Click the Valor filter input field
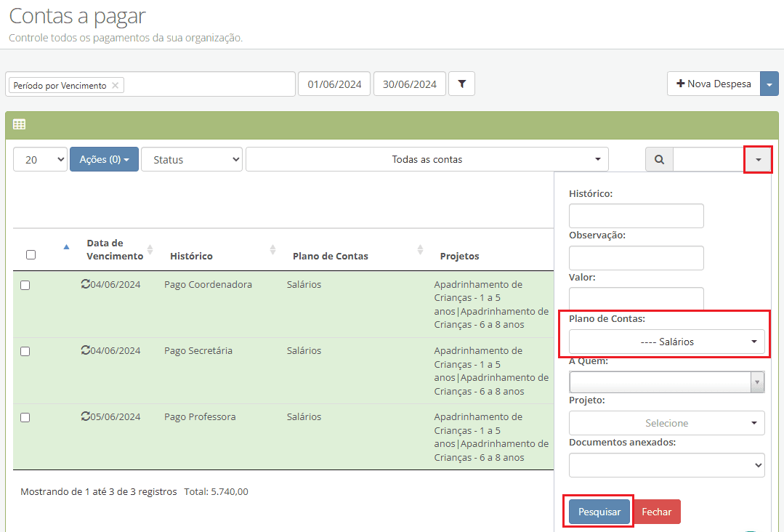This screenshot has width=784, height=532. [636, 299]
